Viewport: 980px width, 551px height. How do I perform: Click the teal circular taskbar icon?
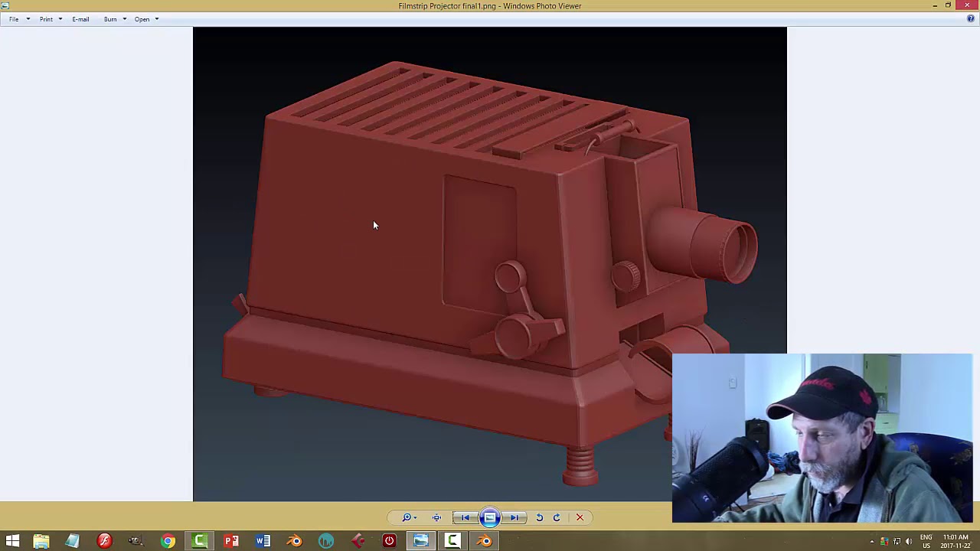click(326, 542)
